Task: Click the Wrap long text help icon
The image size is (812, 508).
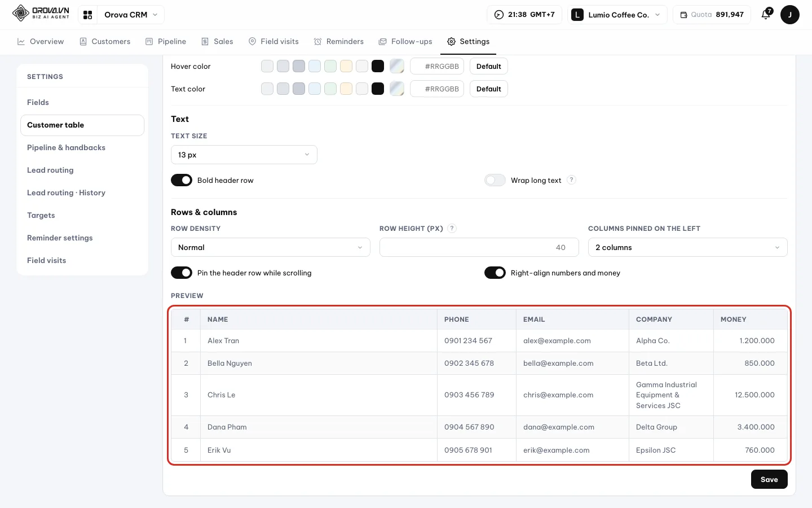Action: (571, 179)
